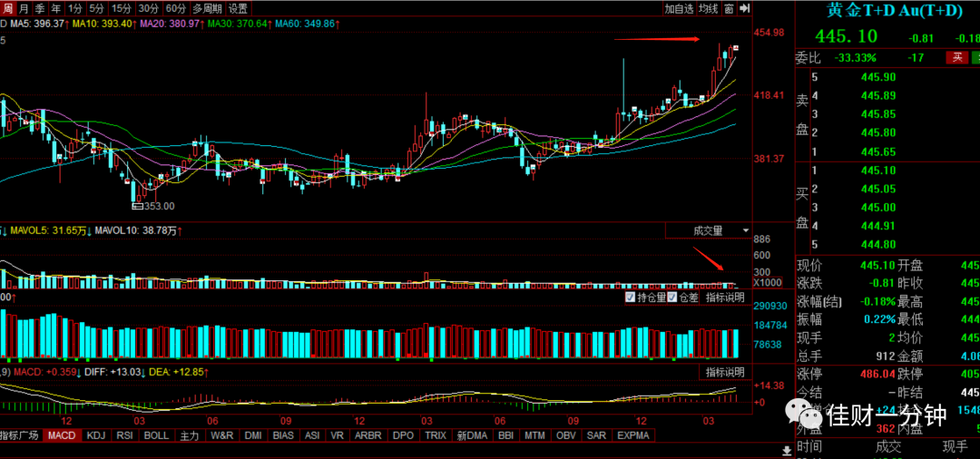The height and width of the screenshot is (459, 980).
Task: Select the SAR indicator tab
Action: tap(597, 435)
